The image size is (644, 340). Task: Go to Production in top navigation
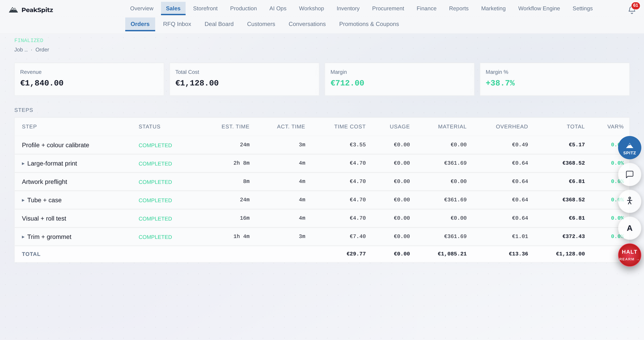(x=243, y=8)
